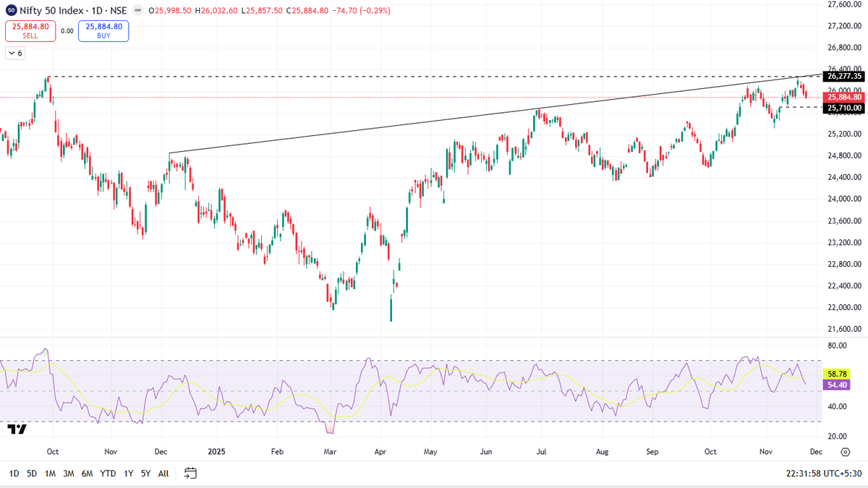Image resolution: width=868 pixels, height=488 pixels.
Task: Click the TradingView watermark logo
Action: click(x=16, y=429)
